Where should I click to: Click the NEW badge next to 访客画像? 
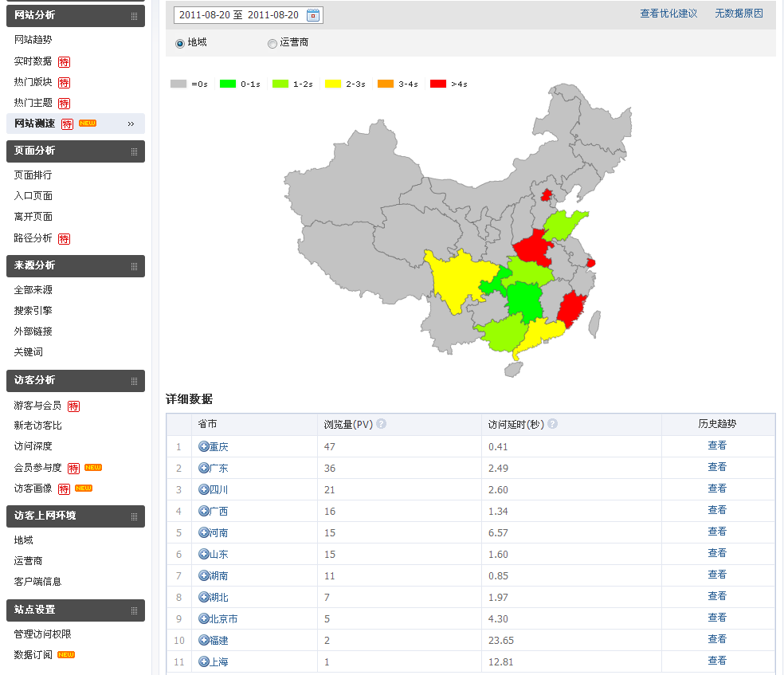tap(84, 488)
